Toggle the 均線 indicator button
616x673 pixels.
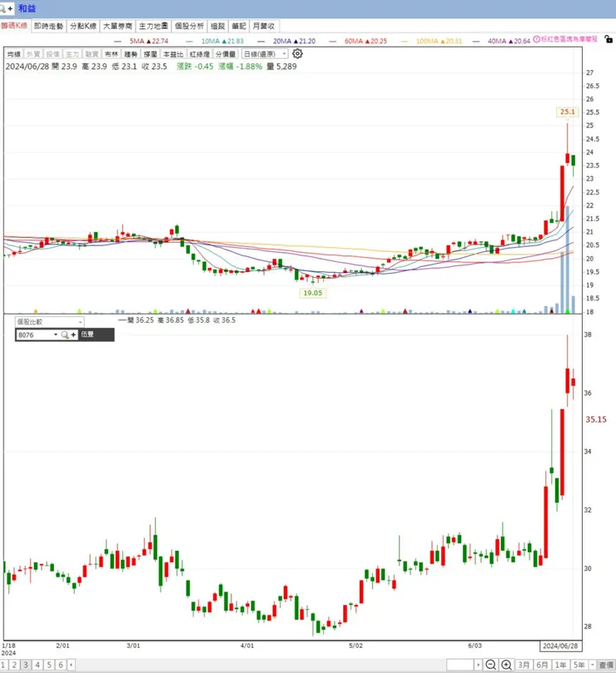click(x=14, y=54)
